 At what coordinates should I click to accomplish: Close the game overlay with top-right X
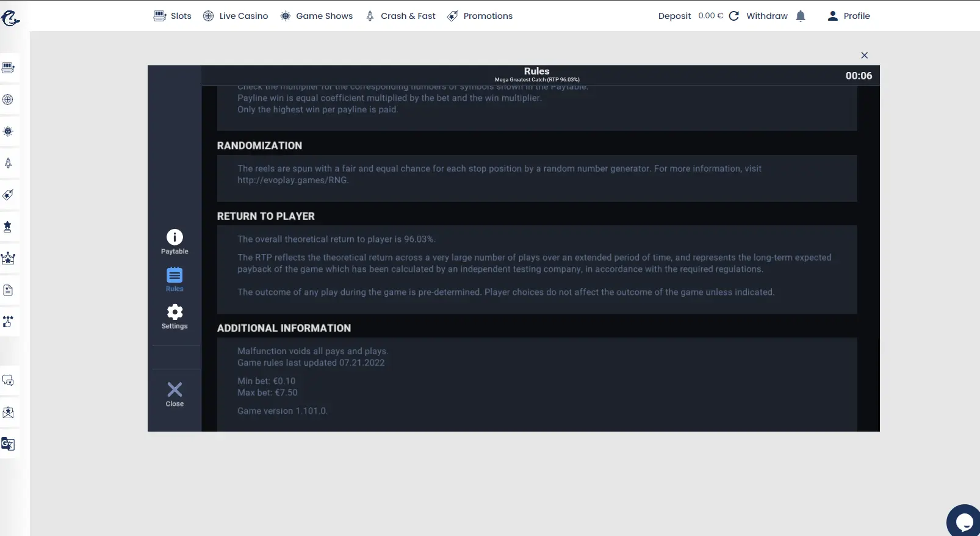point(864,55)
